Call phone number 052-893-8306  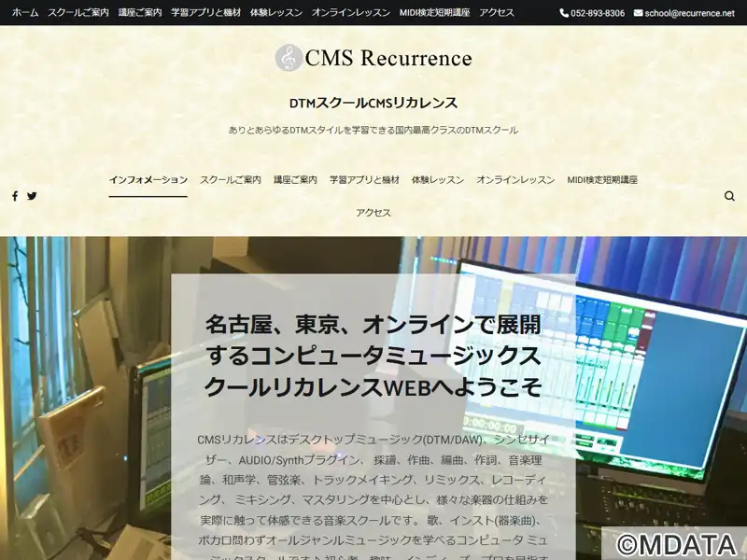(598, 13)
